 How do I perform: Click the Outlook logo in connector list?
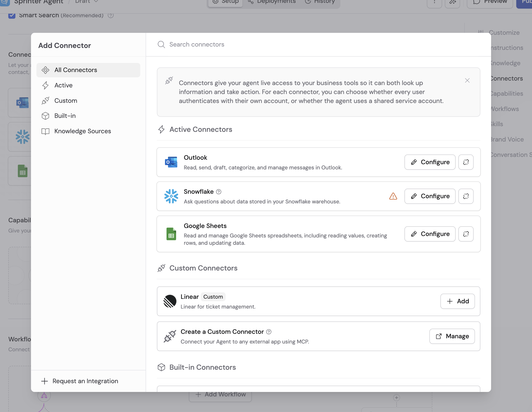click(171, 162)
